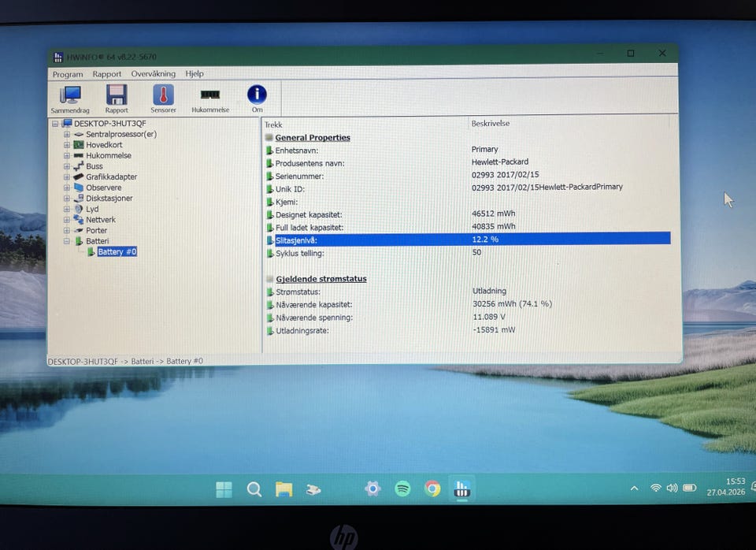Select the Produsentens navn row
This screenshot has width=756, height=550.
(x=468, y=162)
